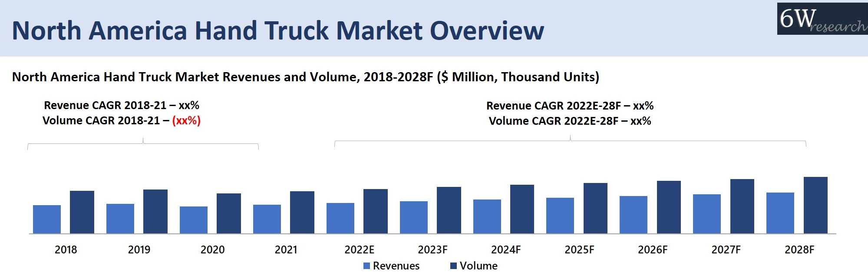Click the Revenues legend label text
868x276 pixels.
point(396,266)
